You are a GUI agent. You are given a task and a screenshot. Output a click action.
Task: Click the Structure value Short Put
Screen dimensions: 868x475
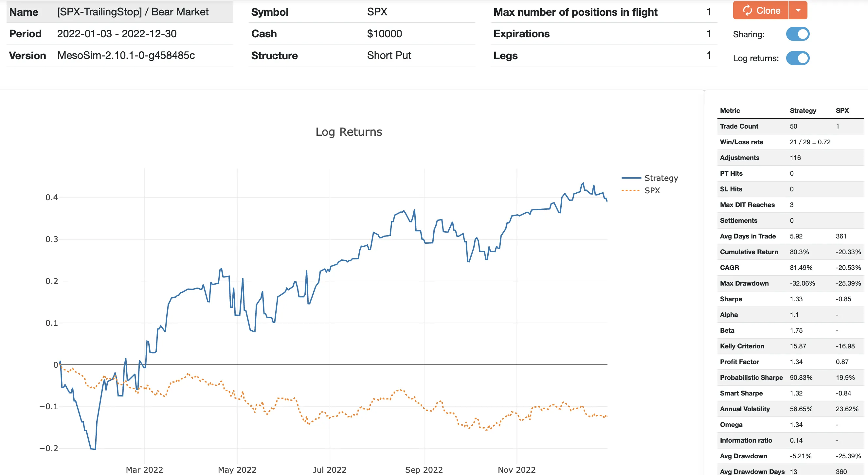[389, 55]
